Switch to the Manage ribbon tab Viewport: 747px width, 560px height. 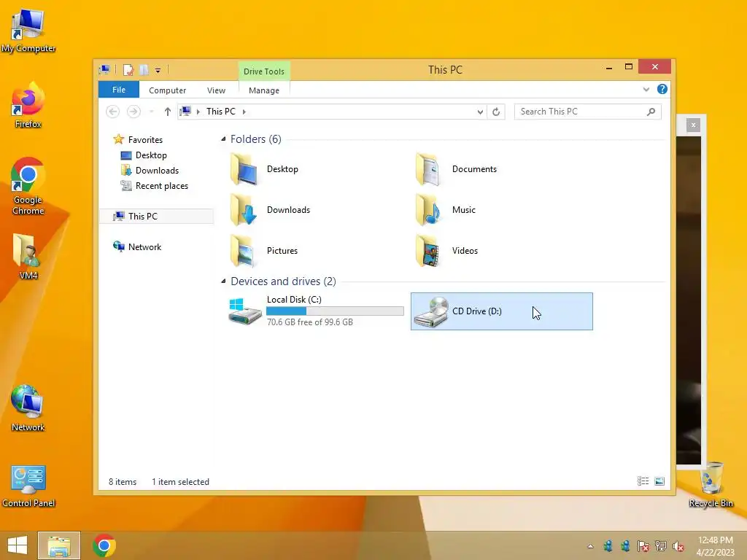click(264, 90)
